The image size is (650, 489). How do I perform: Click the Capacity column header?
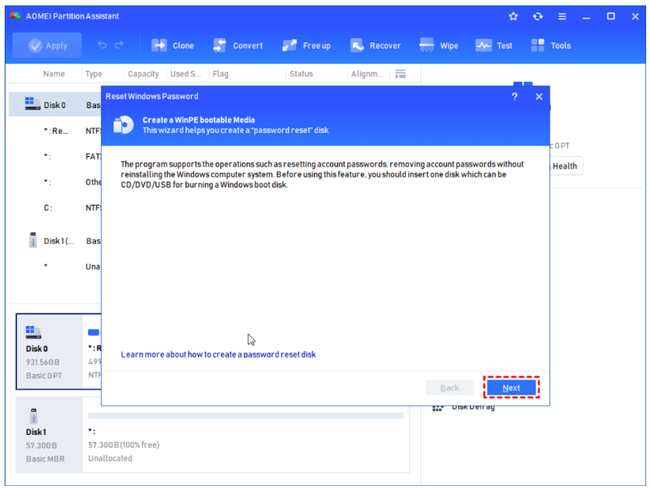click(143, 74)
